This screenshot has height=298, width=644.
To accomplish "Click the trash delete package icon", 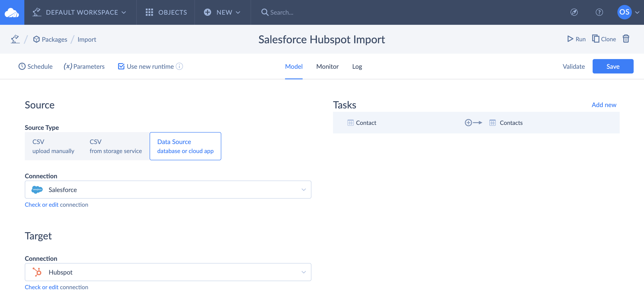I will 626,39.
